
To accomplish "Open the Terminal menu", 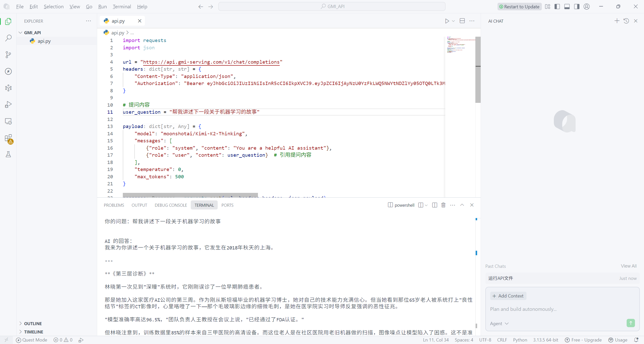I will (x=122, y=7).
